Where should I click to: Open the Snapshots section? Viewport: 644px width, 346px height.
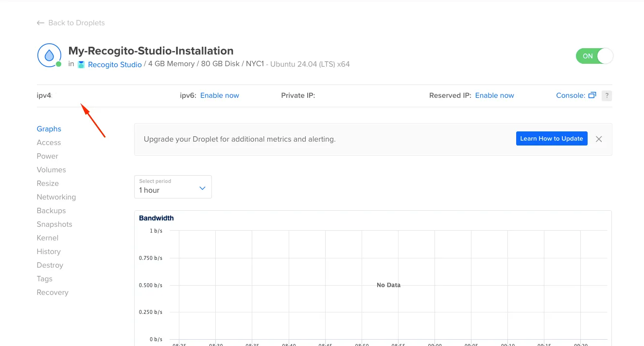point(54,224)
